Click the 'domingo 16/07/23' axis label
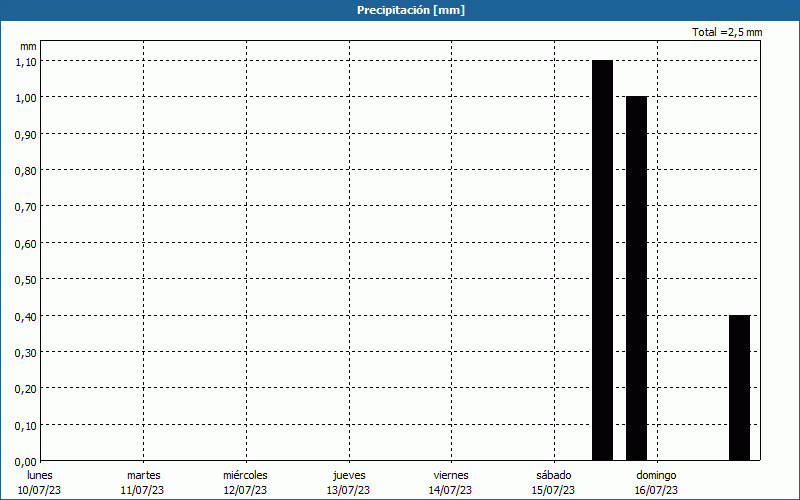The width and height of the screenshot is (800, 500). 657,483
